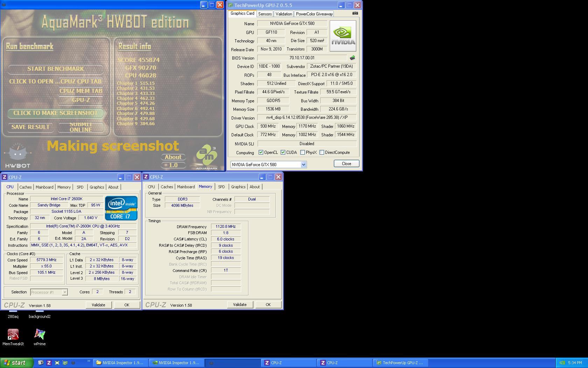Open the NVIDIA GeForce GTX 580 GPU dropdown

click(303, 165)
